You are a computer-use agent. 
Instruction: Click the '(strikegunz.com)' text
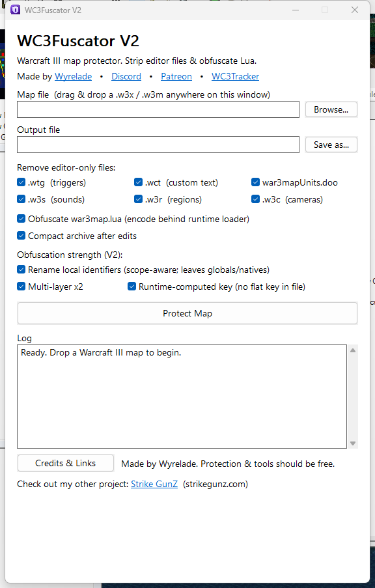click(x=215, y=484)
